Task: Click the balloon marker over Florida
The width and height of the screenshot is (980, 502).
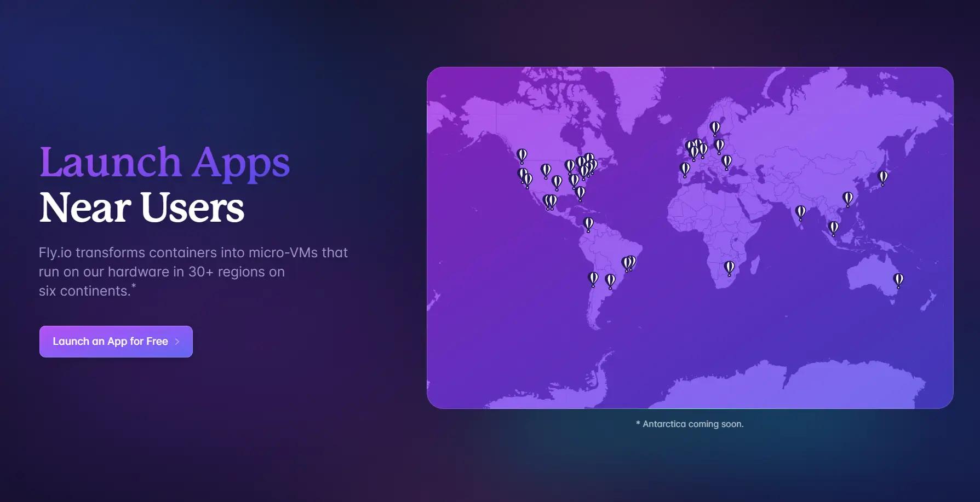Action: 580,193
